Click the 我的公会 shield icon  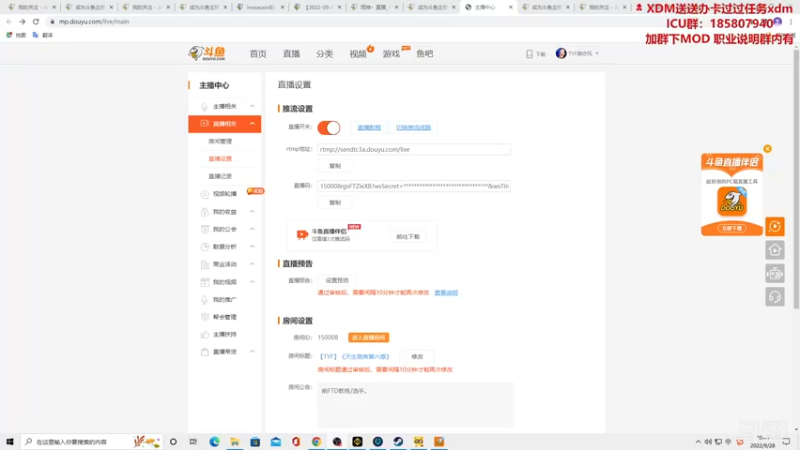click(205, 229)
